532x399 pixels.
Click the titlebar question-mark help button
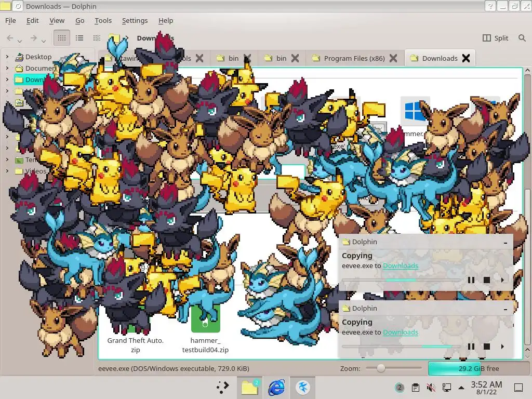[490, 6]
